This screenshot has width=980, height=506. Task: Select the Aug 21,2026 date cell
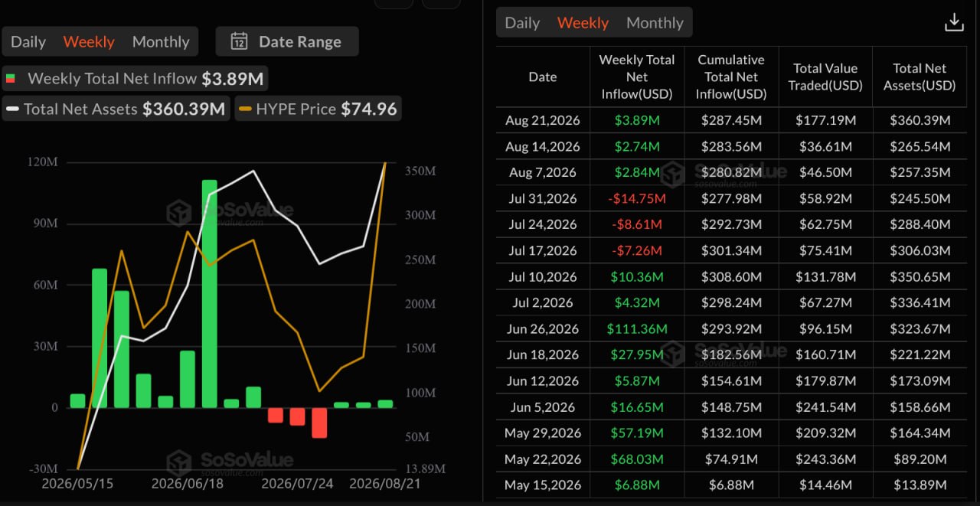coord(543,120)
